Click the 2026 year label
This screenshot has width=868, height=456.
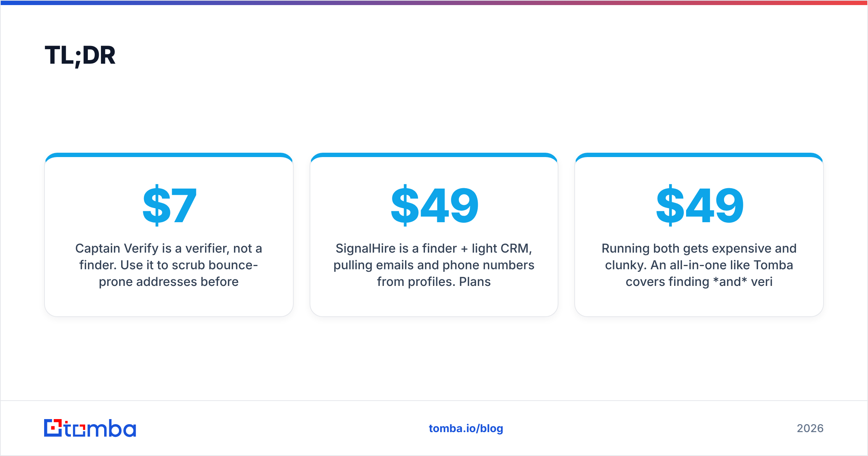[810, 428]
